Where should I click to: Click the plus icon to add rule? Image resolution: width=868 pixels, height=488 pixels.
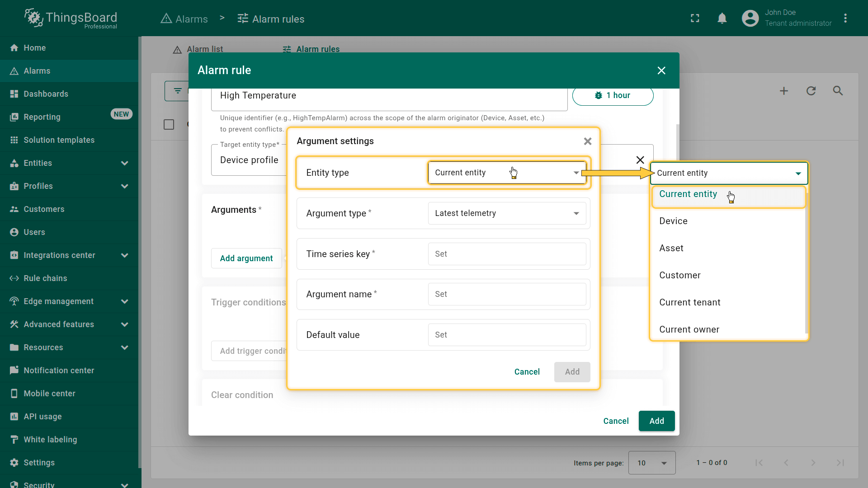[784, 91]
